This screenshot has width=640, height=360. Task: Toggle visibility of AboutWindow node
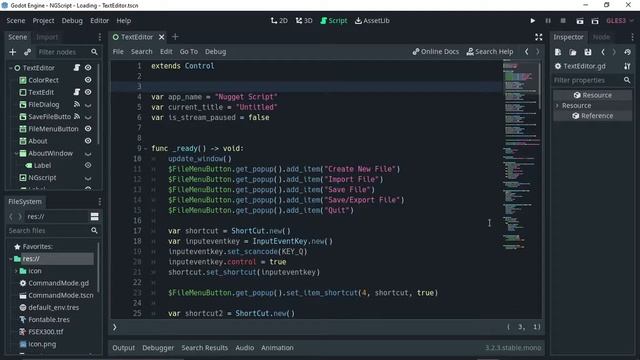click(x=88, y=154)
